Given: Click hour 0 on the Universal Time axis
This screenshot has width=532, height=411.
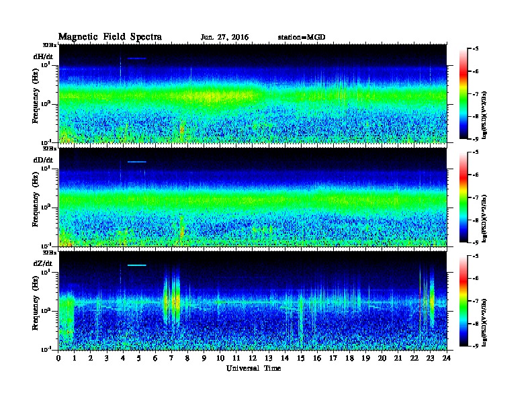Looking at the screenshot, I should point(58,359).
